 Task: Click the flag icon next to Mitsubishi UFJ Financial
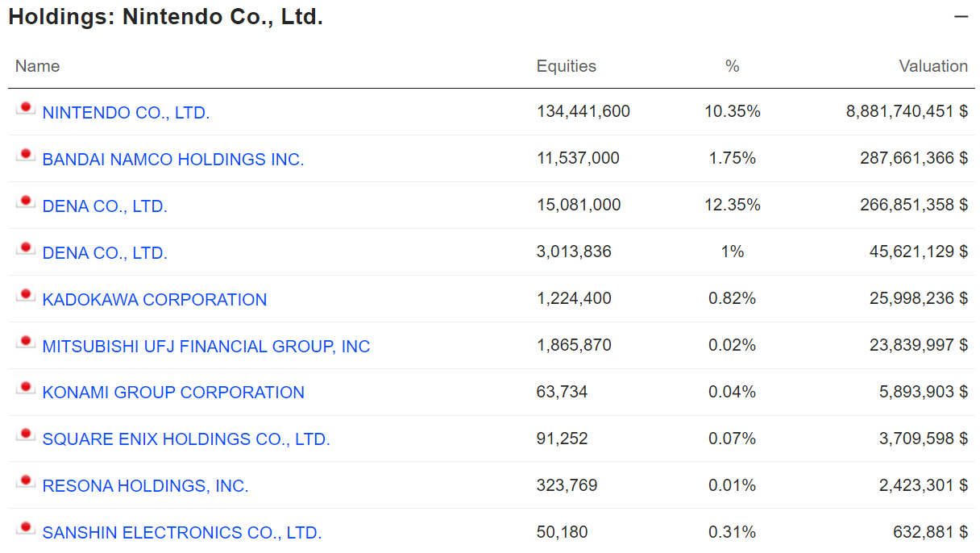25,343
